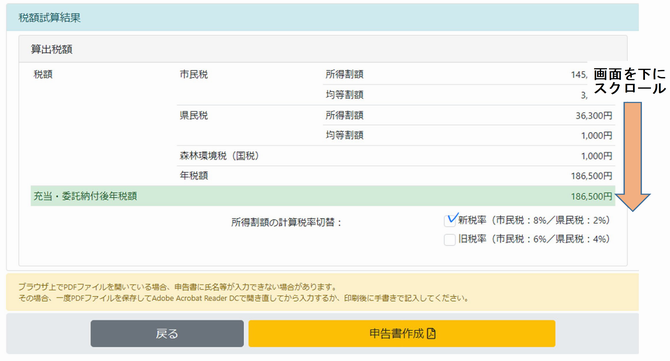Screen dimensions: 670x361
Task: Select the 県民税 label
Action: pyautogui.click(x=194, y=115)
